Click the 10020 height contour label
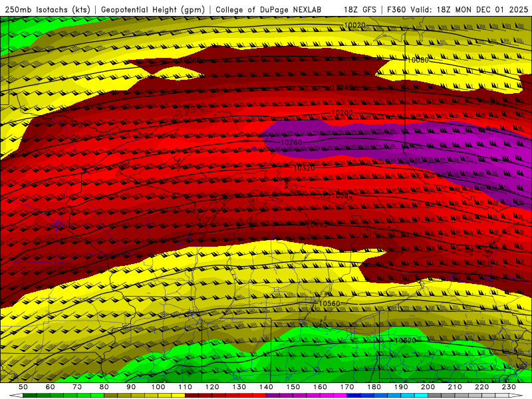Image resolution: width=532 pixels, height=399 pixels. pos(354,25)
